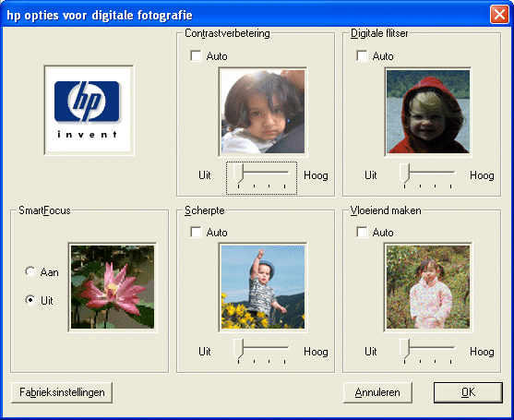Screen dimensions: 514x420
Task: Close the hp opties dialog window
Action: pyautogui.click(x=499, y=15)
